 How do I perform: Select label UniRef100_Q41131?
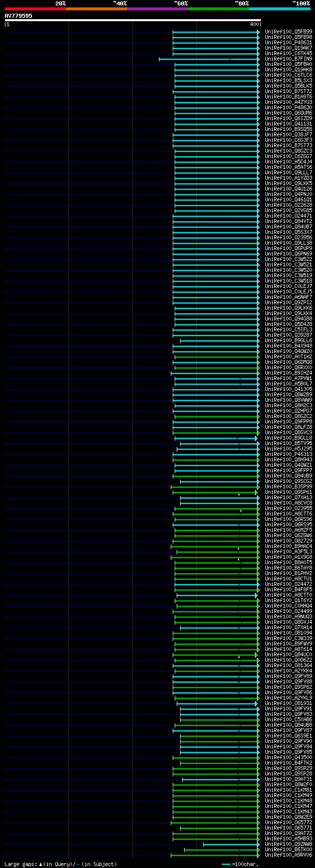288,124
